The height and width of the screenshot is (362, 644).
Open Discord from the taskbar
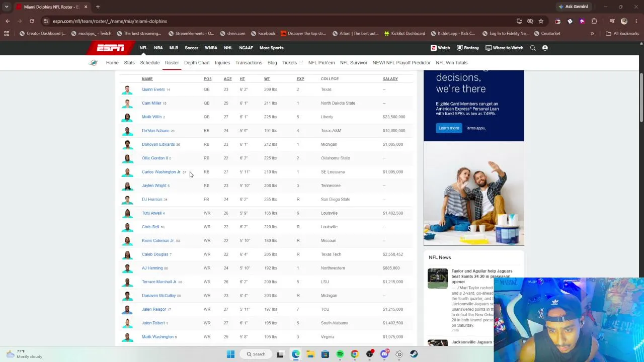tap(384, 354)
